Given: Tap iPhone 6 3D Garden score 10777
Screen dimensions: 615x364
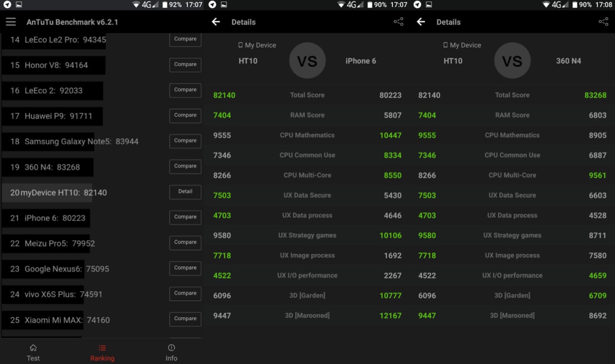Looking at the screenshot, I should [390, 295].
